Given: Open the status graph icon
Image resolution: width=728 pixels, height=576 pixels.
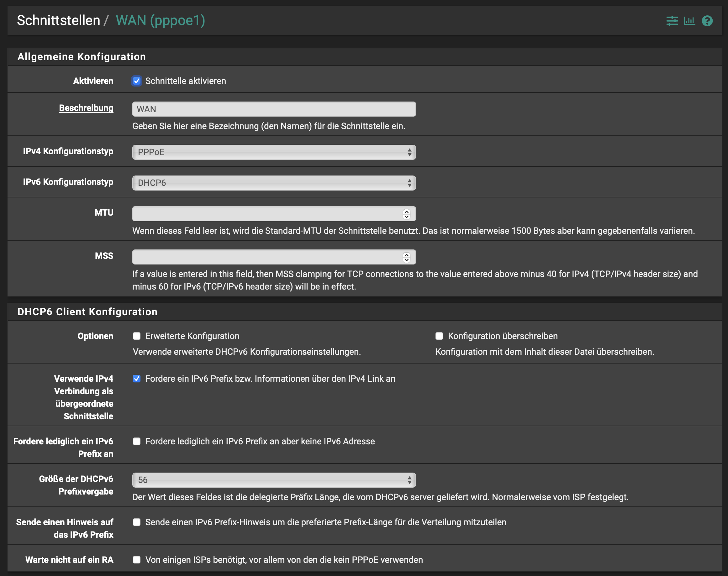Looking at the screenshot, I should click(689, 21).
